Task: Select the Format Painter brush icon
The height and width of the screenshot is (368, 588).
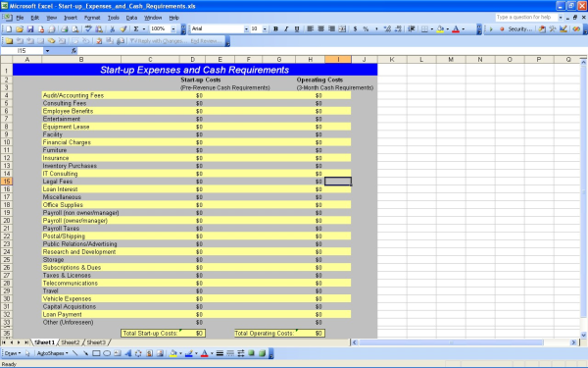Action: click(123, 28)
